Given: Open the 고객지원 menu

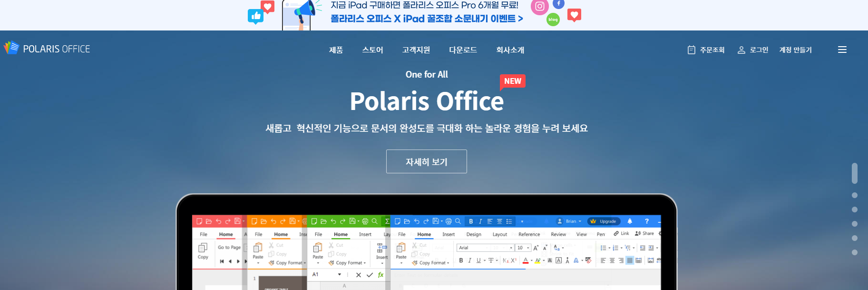Looking at the screenshot, I should pos(416,50).
